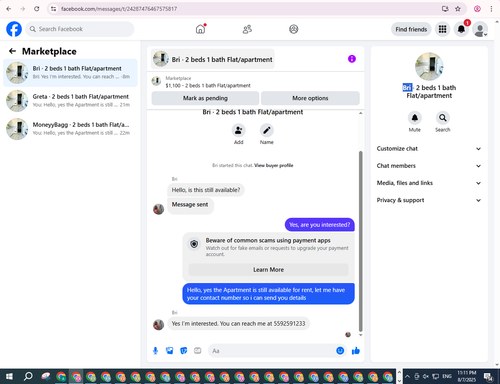Reload the page
Viewport: 500px width, 384px height.
(x=37, y=9)
